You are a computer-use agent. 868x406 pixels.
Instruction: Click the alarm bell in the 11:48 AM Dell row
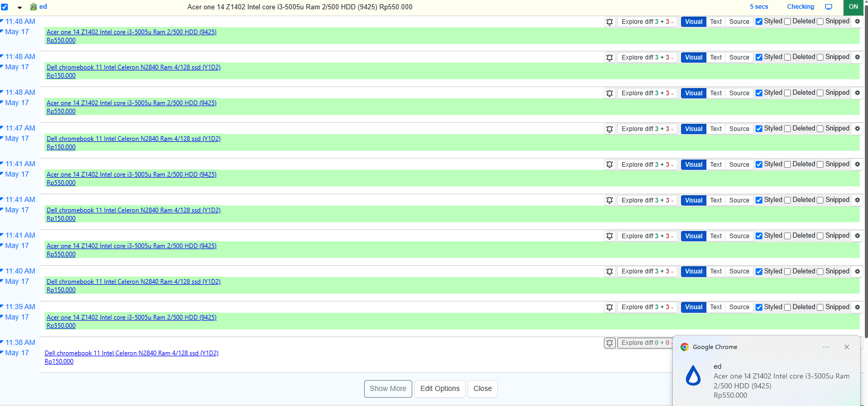pos(610,57)
